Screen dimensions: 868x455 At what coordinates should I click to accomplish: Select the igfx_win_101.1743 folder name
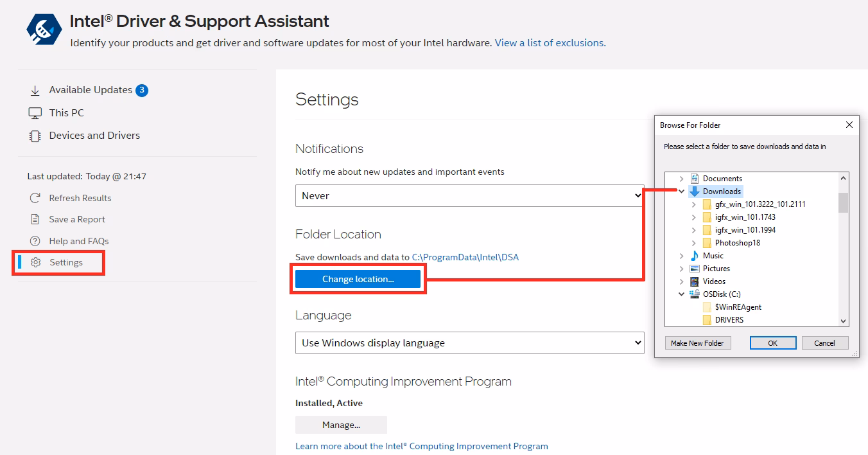745,217
